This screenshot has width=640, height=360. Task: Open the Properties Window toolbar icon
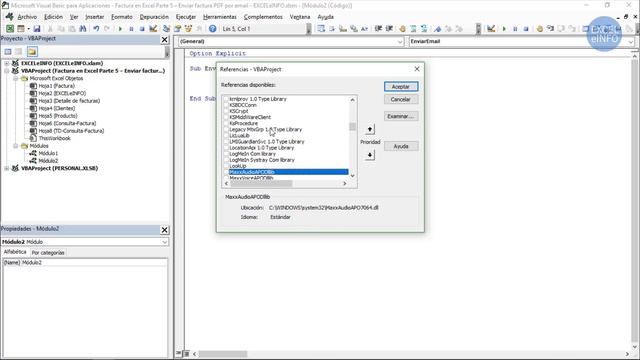[x=177, y=29]
